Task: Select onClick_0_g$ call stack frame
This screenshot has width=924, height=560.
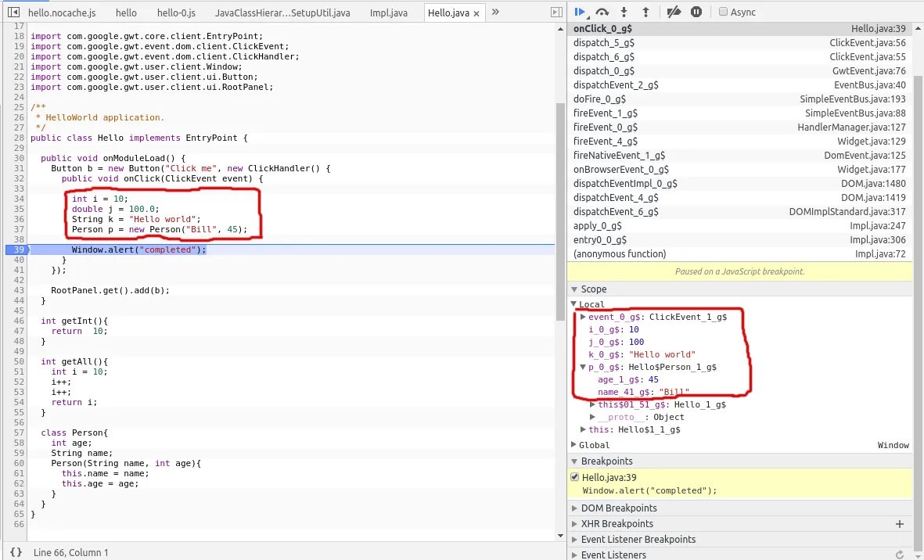Action: click(741, 28)
